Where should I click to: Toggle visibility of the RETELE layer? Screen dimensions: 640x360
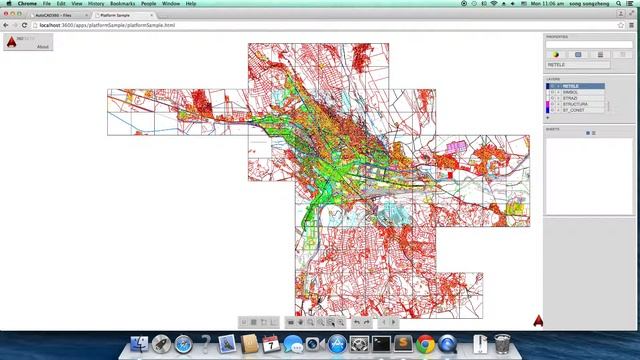(x=552, y=86)
